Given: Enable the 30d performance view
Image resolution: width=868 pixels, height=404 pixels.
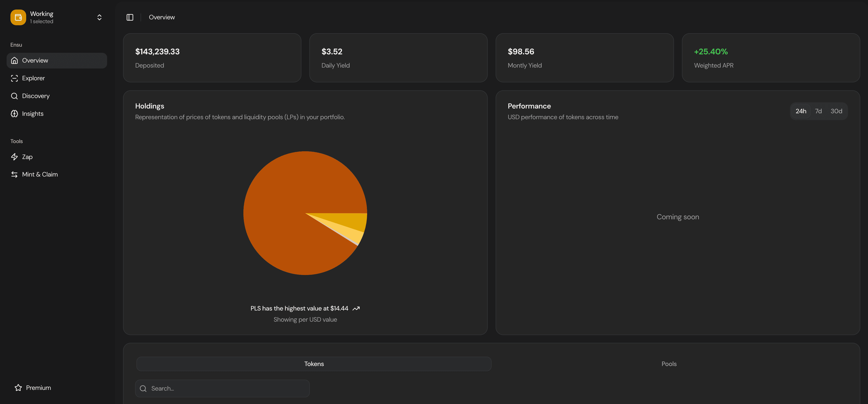Looking at the screenshot, I should point(836,111).
